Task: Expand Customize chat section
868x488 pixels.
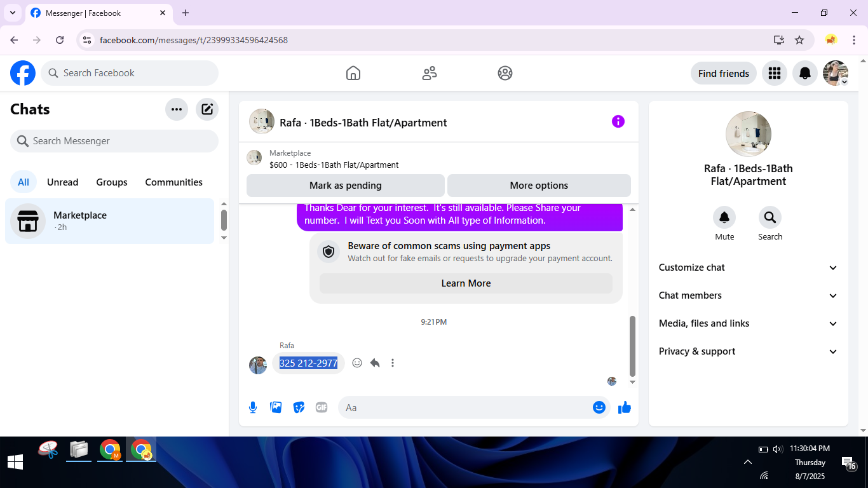Action: pos(749,268)
